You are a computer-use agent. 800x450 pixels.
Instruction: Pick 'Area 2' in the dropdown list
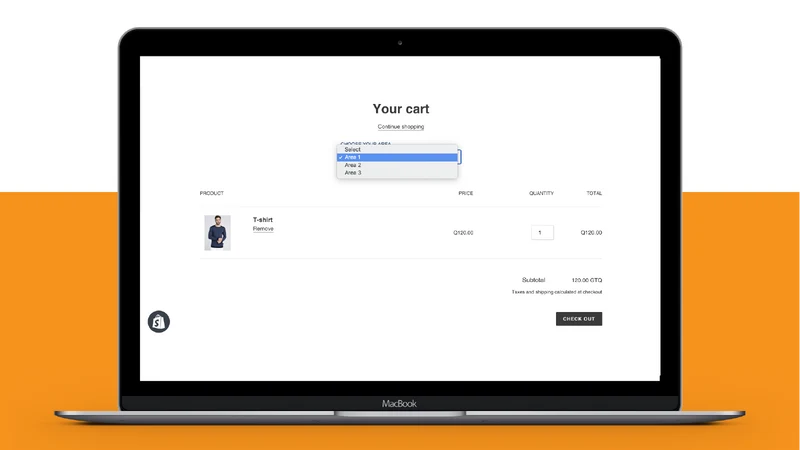pos(397,165)
